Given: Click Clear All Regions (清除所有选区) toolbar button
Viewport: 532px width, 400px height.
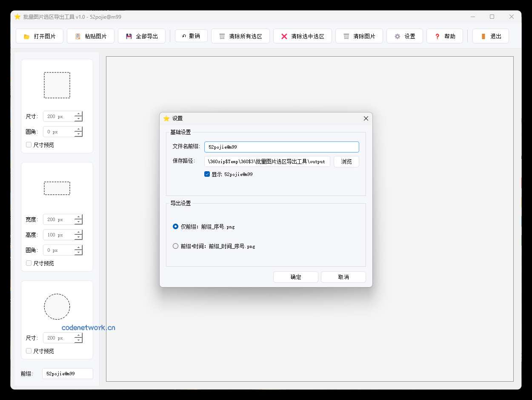Looking at the screenshot, I should click(x=241, y=36).
